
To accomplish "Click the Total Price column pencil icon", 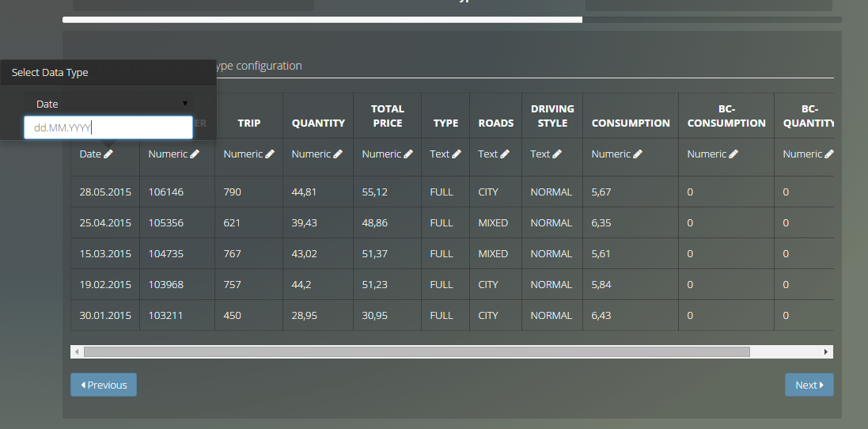I will [x=408, y=154].
